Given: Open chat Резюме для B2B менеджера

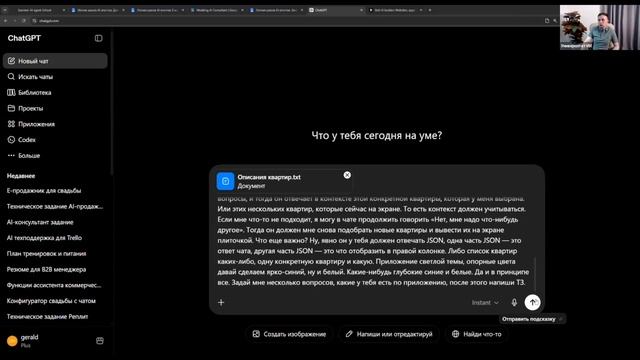Looking at the screenshot, I should 55,269.
